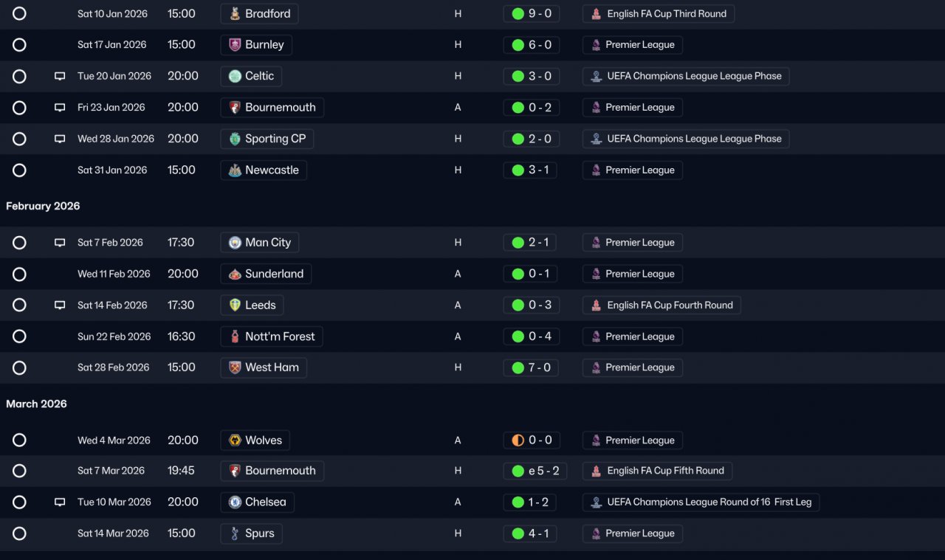Screen dimensions: 945x560
Task: Open the Nott'm Forest team button
Action: click(272, 337)
